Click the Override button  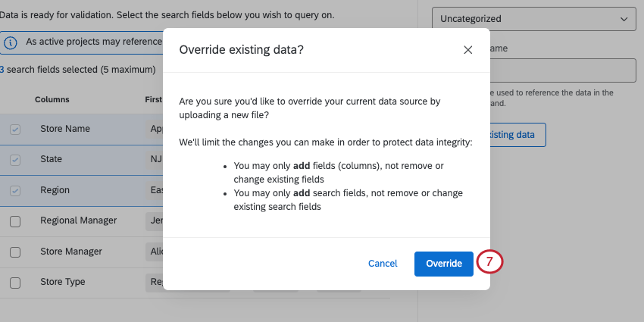point(444,264)
